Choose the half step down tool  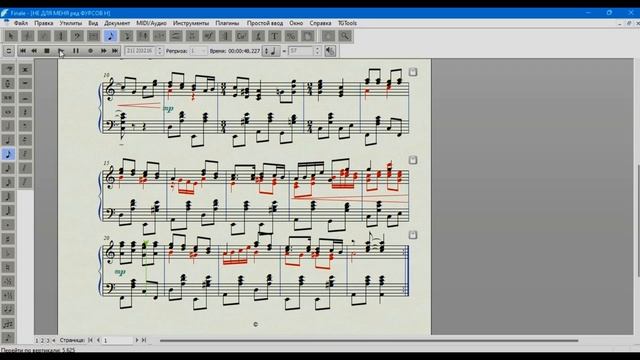(8, 282)
